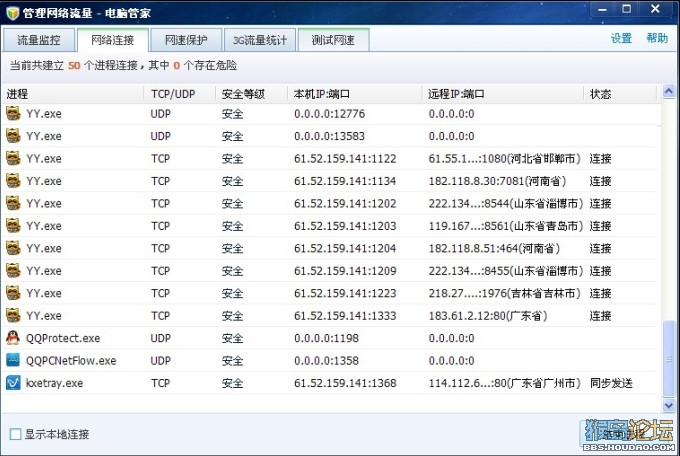
Task: Select the QQPCNetFlow.exe process name
Action: point(71,361)
